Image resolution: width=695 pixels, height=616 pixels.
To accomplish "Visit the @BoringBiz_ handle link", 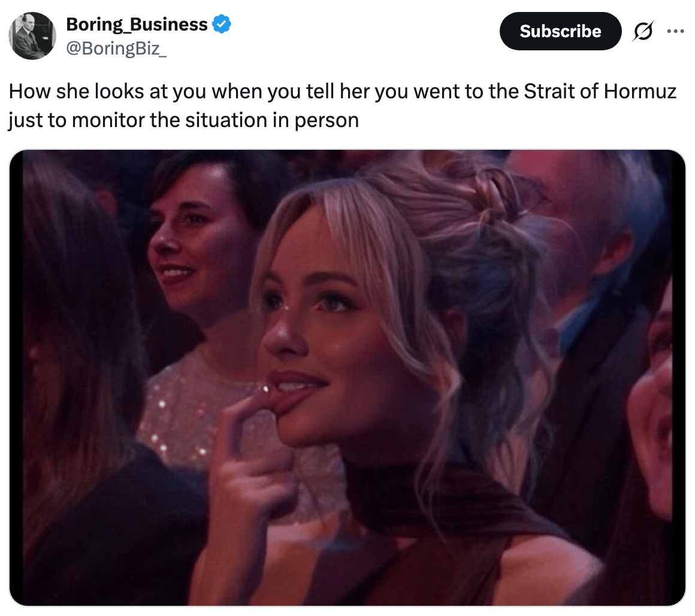I will coord(116,49).
